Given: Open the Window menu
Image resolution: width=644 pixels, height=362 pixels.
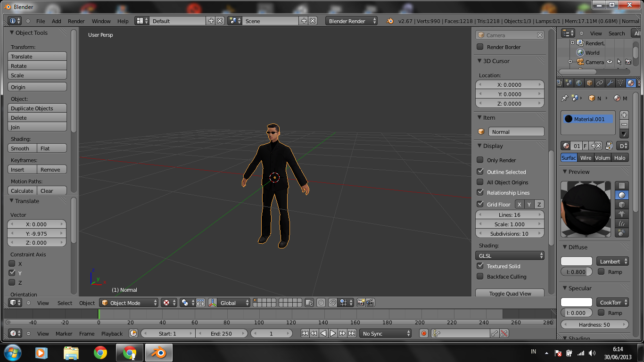Looking at the screenshot, I should (x=101, y=21).
